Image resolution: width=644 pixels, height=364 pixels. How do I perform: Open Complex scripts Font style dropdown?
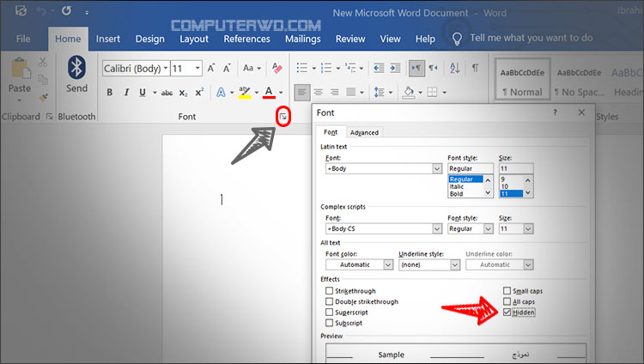488,229
